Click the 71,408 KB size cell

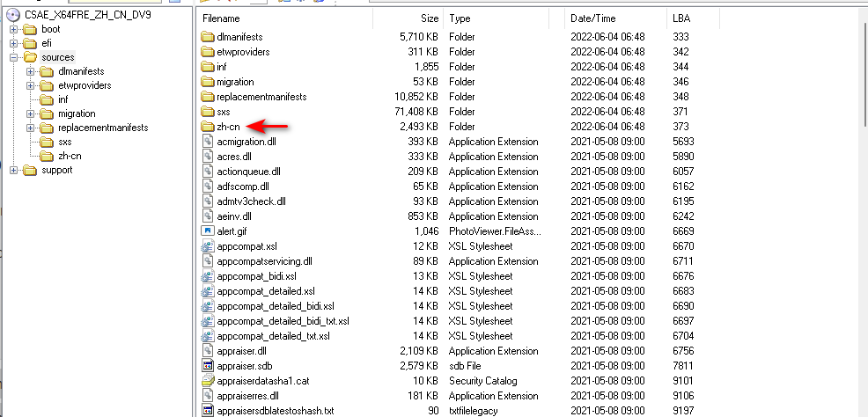click(415, 112)
